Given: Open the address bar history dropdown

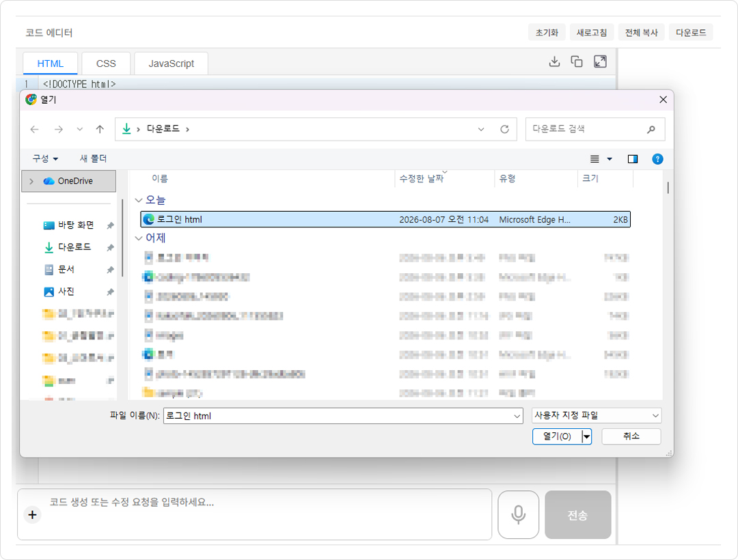Looking at the screenshot, I should point(481,129).
